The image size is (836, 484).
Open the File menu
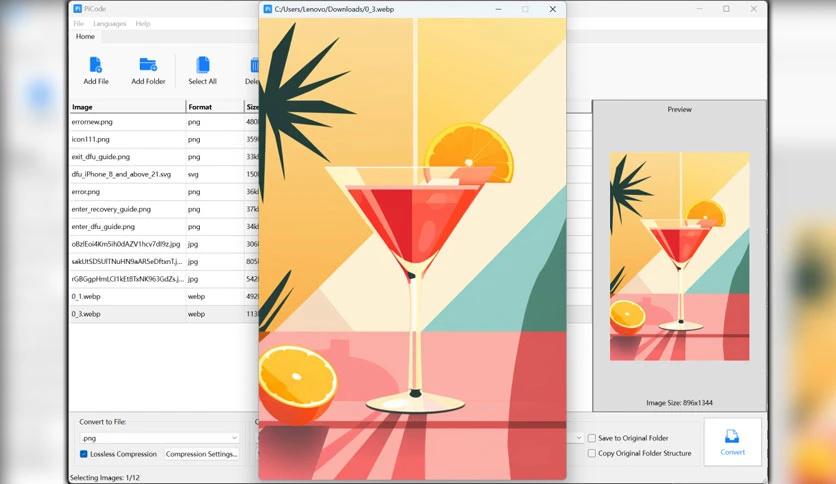coord(78,23)
